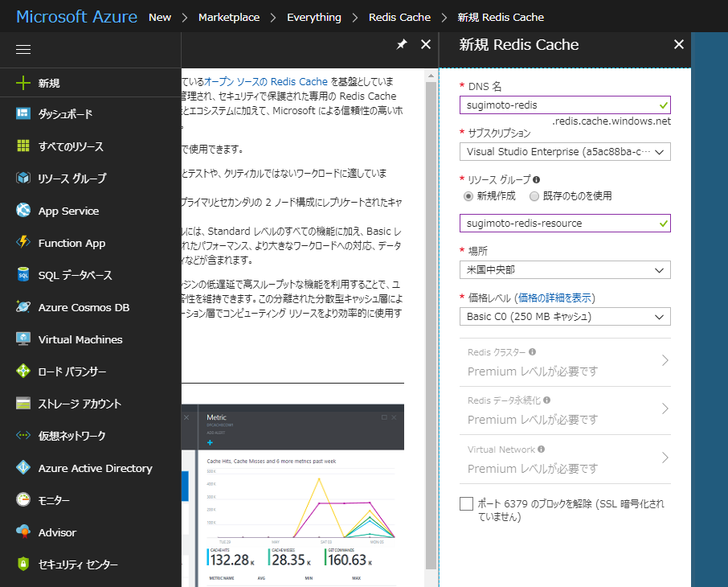
Task: Expand Redis クラスター chevron
Action: [665, 360]
